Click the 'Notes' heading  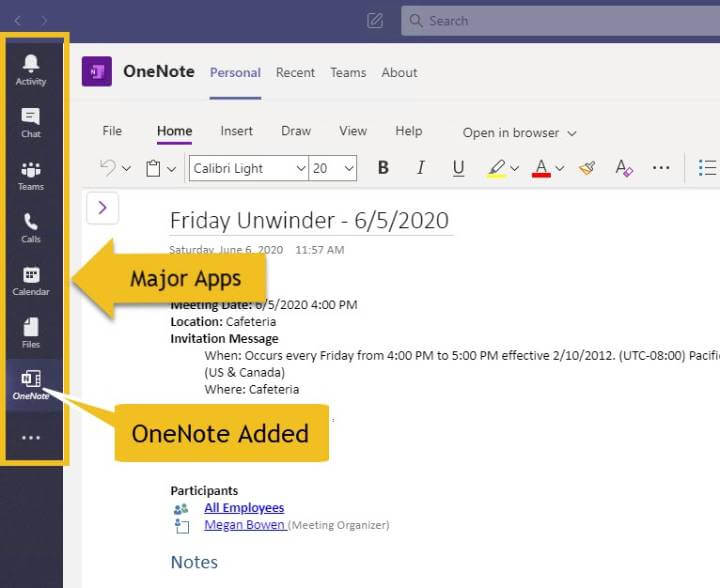pos(194,562)
